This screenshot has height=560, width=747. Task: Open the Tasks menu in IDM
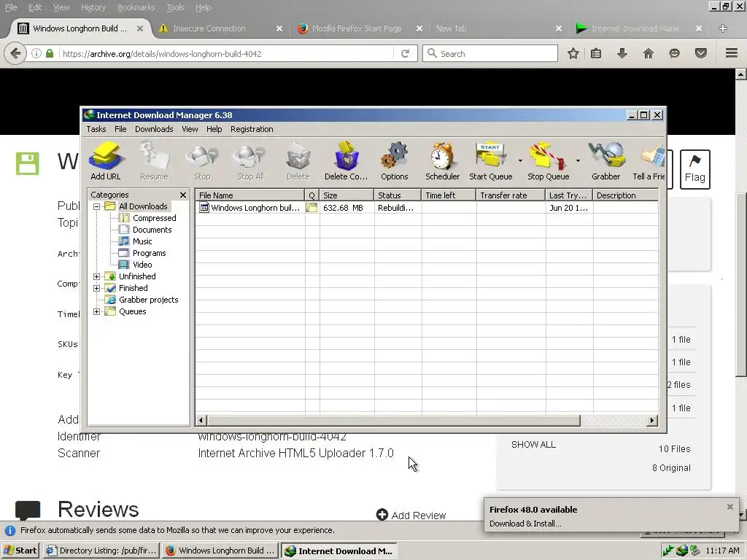click(96, 129)
